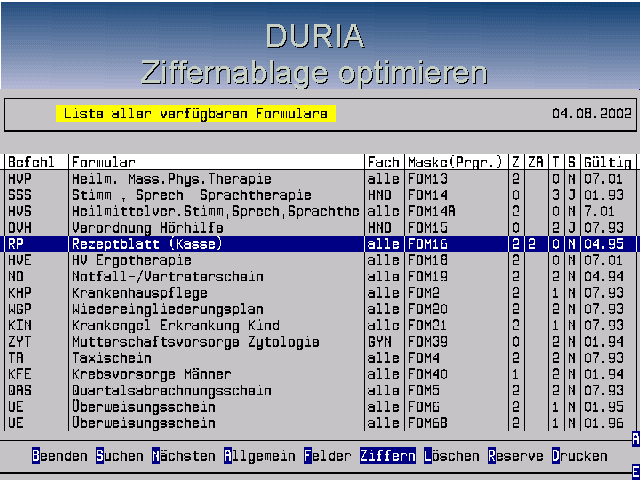Choose the Notfall-/Vertreterschein row
Viewport: 640px width, 480px height.
[x=320, y=276]
